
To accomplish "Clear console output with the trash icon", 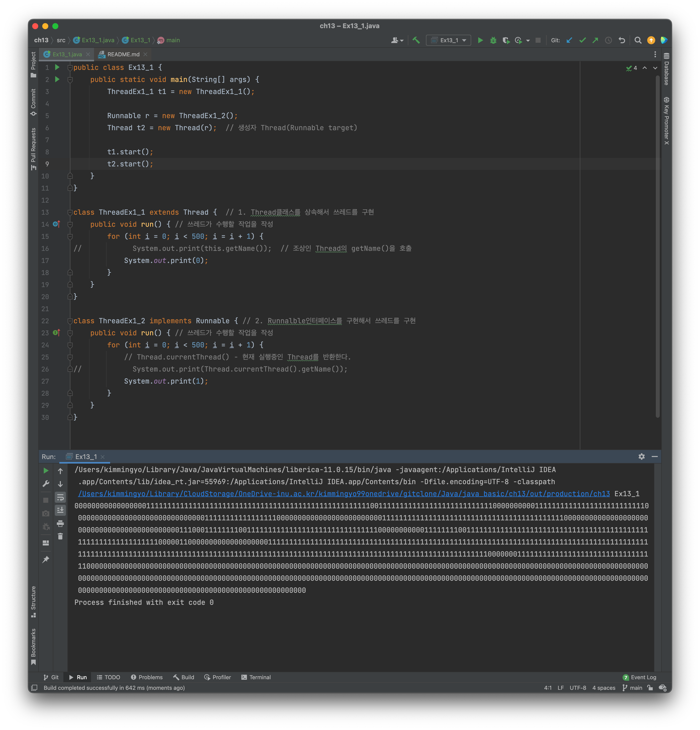I will pos(60,536).
